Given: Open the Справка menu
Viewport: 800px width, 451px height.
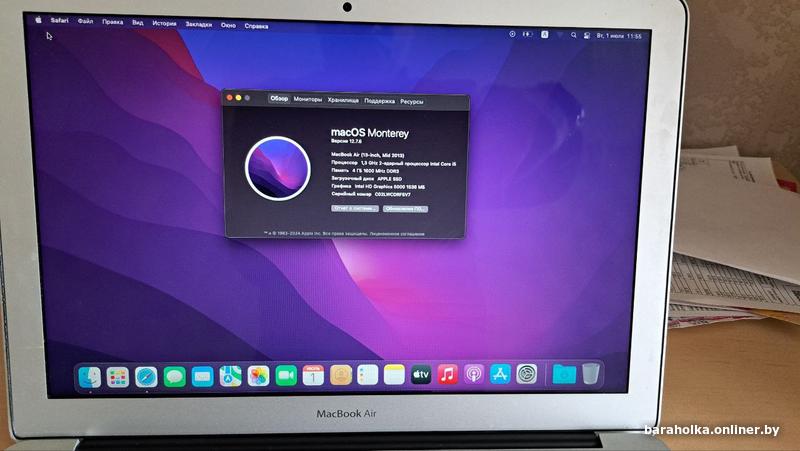Looking at the screenshot, I should 256,26.
